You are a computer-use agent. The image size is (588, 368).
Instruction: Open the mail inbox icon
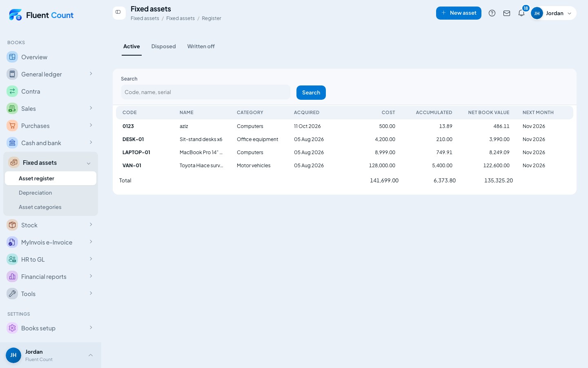[507, 13]
